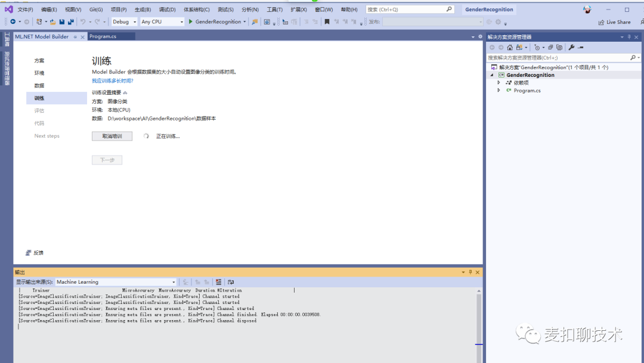Select the 数据 step in sidebar

39,86
